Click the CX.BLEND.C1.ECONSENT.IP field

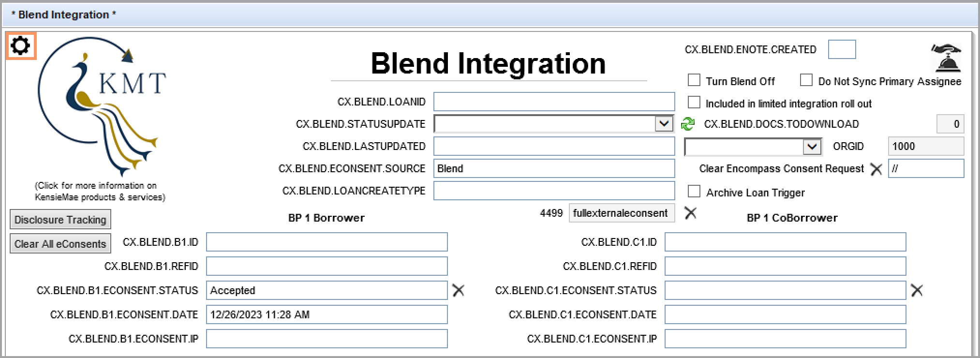point(785,339)
